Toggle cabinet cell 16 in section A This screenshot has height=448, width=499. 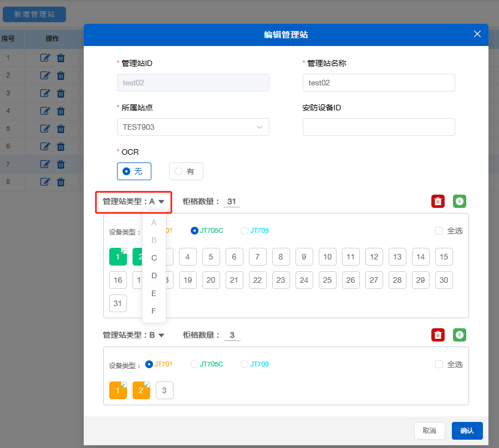(118, 280)
